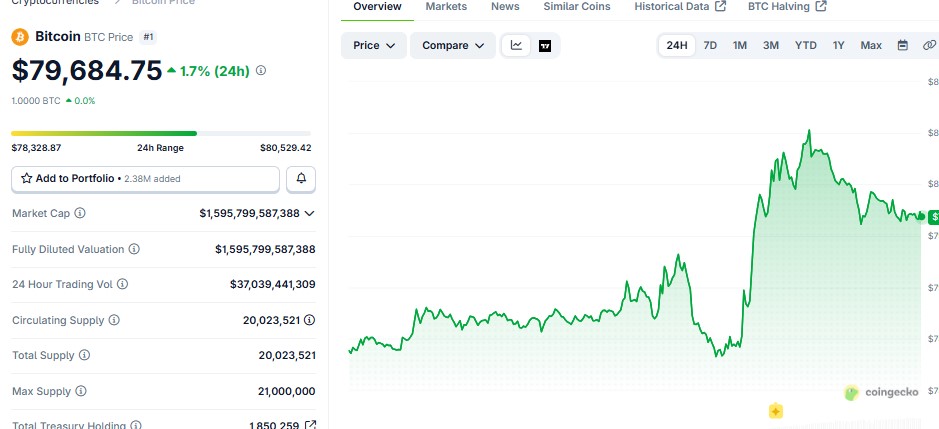The width and height of the screenshot is (939, 429).
Task: Click the Market Cap info icon
Action: pos(80,213)
